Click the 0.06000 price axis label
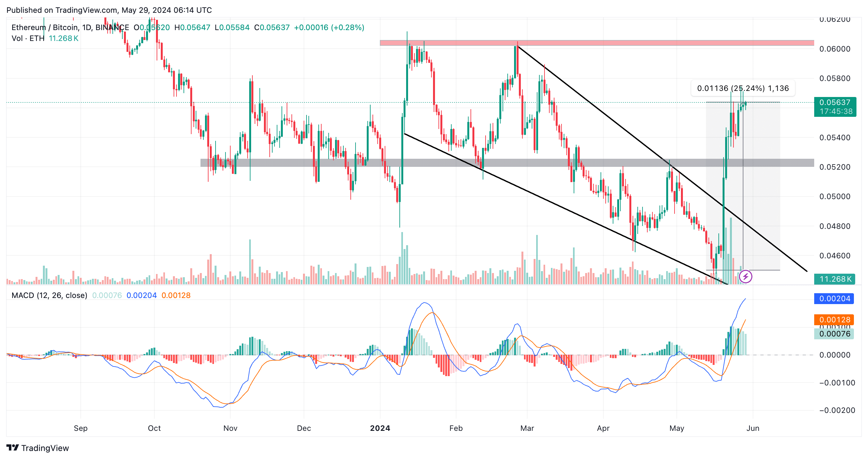The width and height of the screenshot is (868, 459). tap(835, 49)
